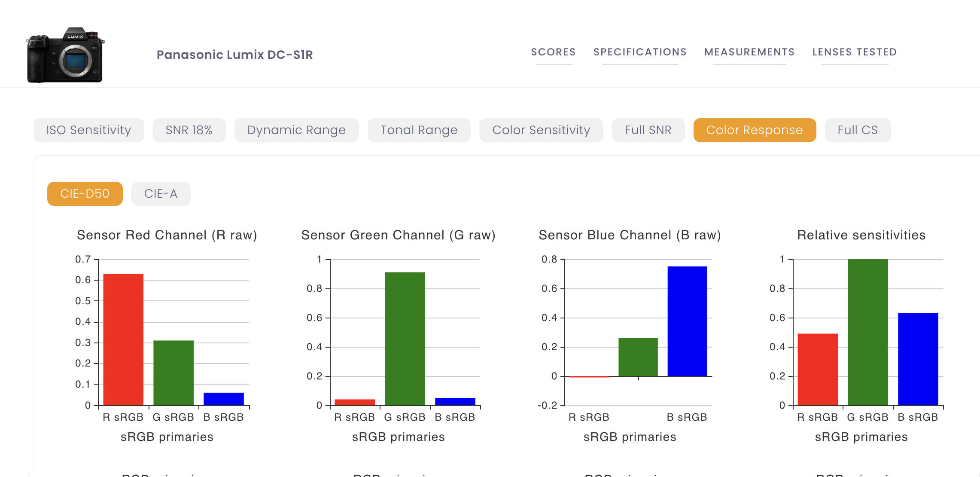Switch to ISO Sensitivity tab
Viewport: 980px width, 477px height.
89,130
